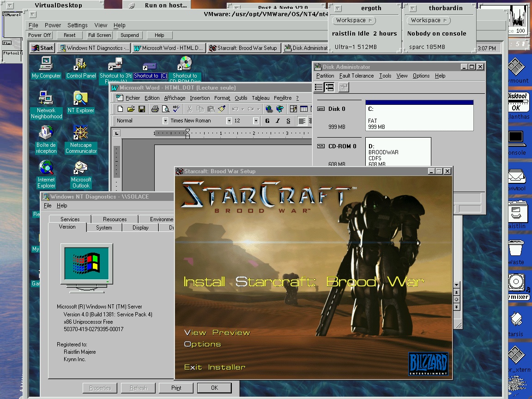Toggle underline (S) formatting in Word
The height and width of the screenshot is (399, 532).
(x=288, y=121)
